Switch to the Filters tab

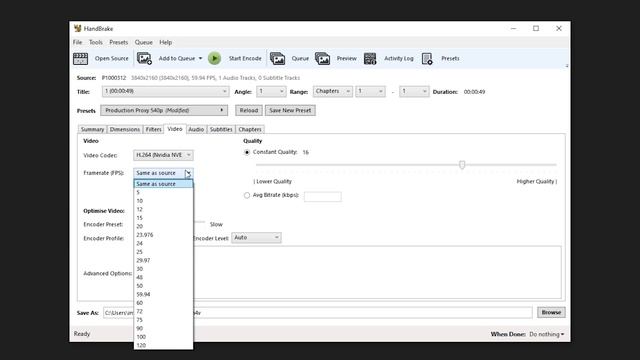click(x=153, y=129)
